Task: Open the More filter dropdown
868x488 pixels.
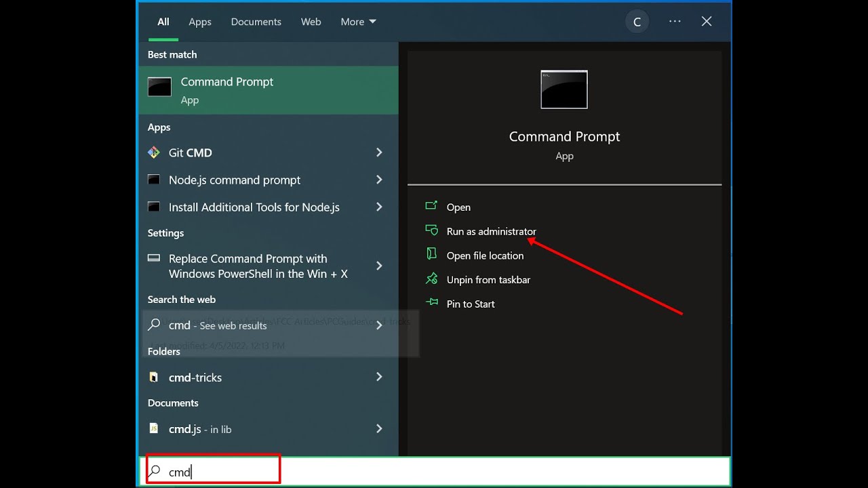Action: coord(358,22)
